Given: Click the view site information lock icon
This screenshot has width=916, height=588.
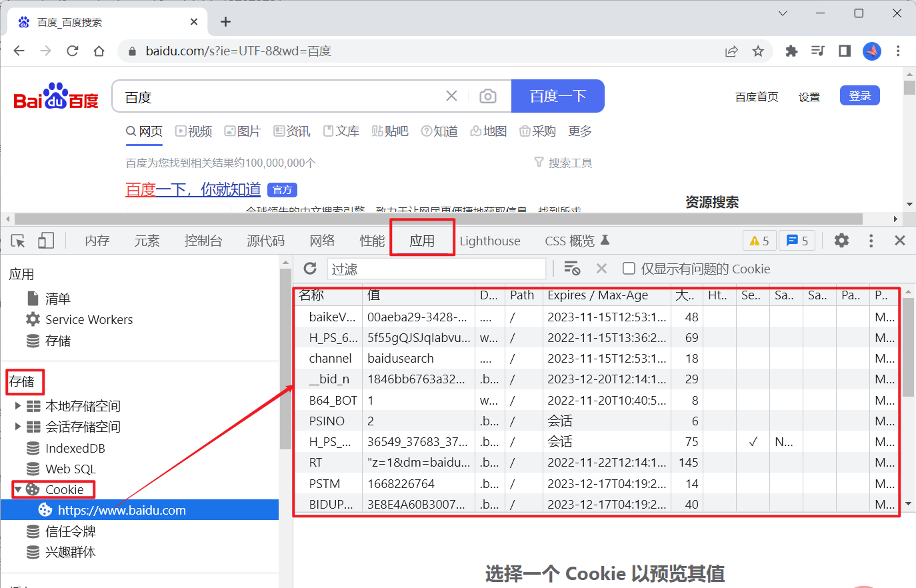Looking at the screenshot, I should coord(132,51).
